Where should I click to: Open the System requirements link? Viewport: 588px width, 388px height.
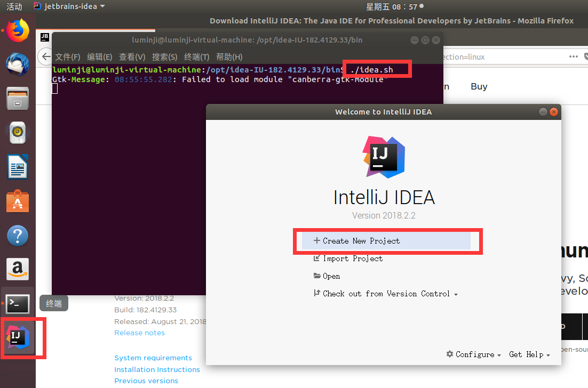153,358
